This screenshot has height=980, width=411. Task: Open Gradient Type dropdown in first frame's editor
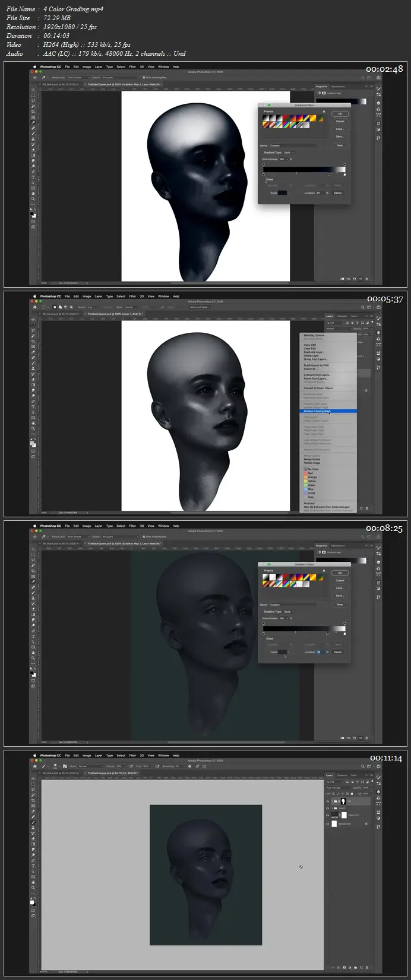[x=288, y=152]
